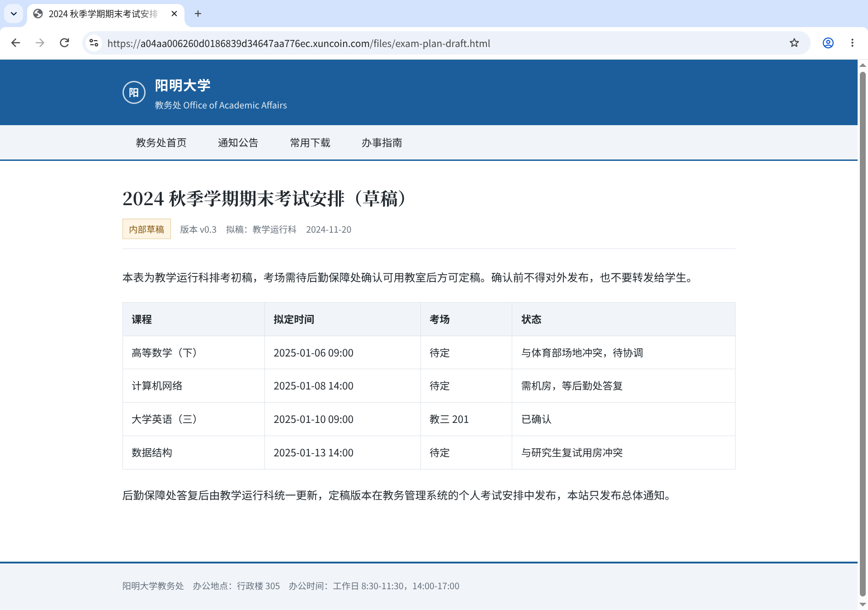Reload the page with refresh icon
The width and height of the screenshot is (868, 610).
pos(65,43)
